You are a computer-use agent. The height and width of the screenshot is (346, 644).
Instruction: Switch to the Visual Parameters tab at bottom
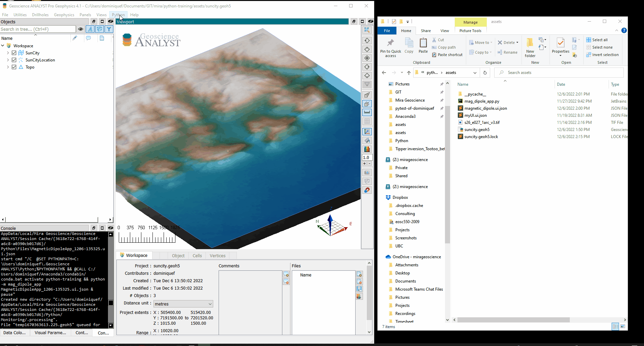point(50,333)
